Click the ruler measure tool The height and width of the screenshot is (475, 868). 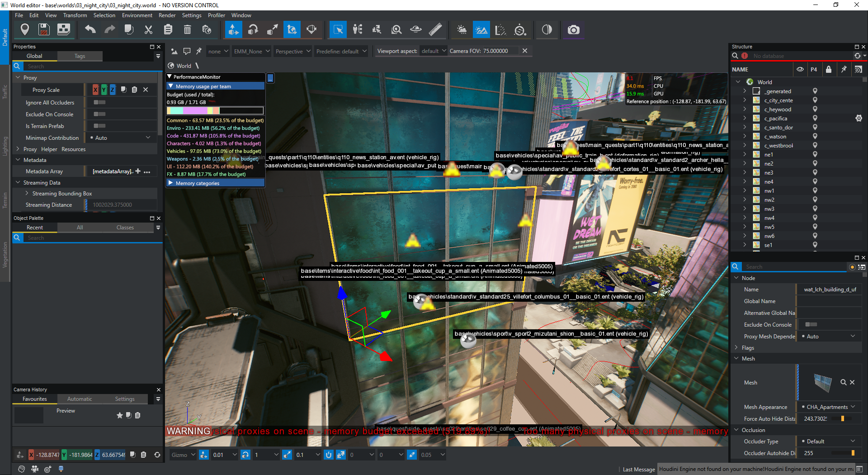point(435,30)
